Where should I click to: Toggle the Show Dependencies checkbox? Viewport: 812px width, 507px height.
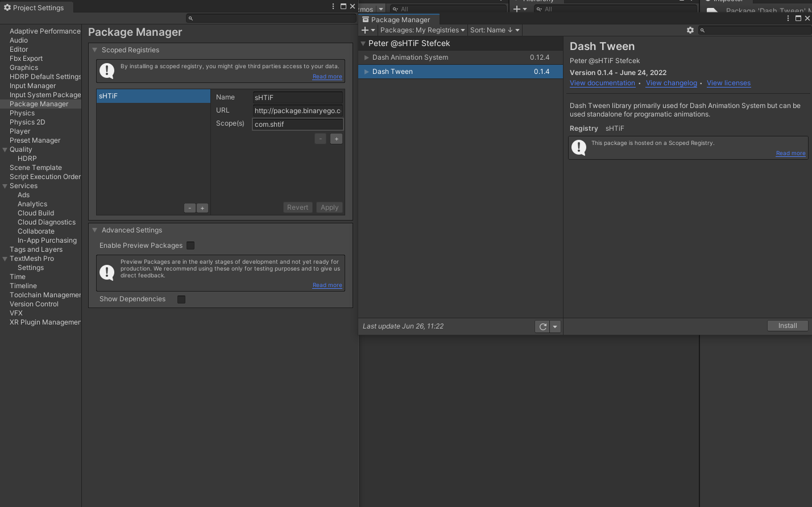tap(181, 299)
